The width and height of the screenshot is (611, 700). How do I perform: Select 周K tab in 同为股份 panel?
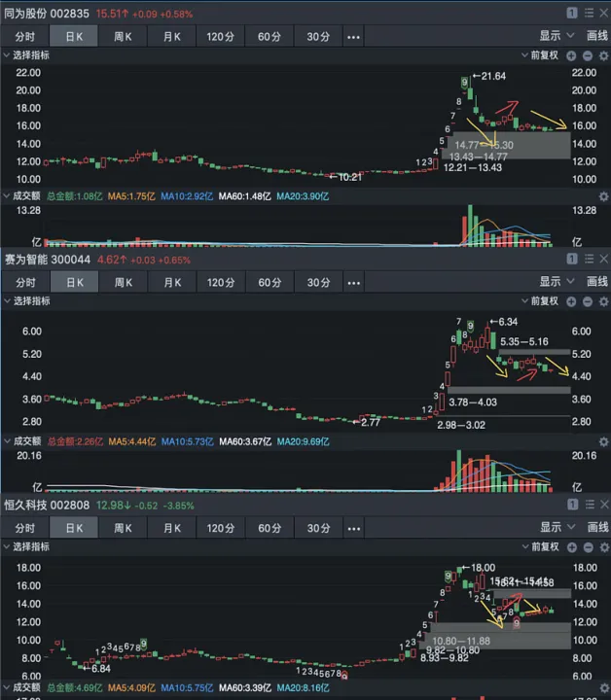tap(123, 37)
